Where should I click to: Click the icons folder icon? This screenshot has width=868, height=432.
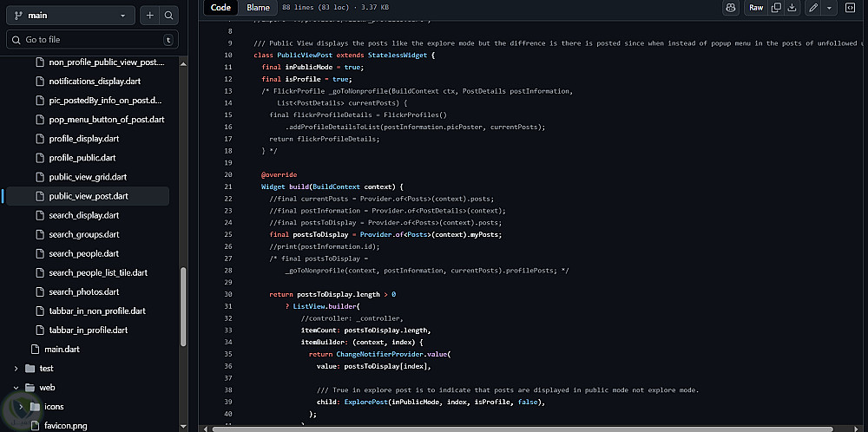35,407
